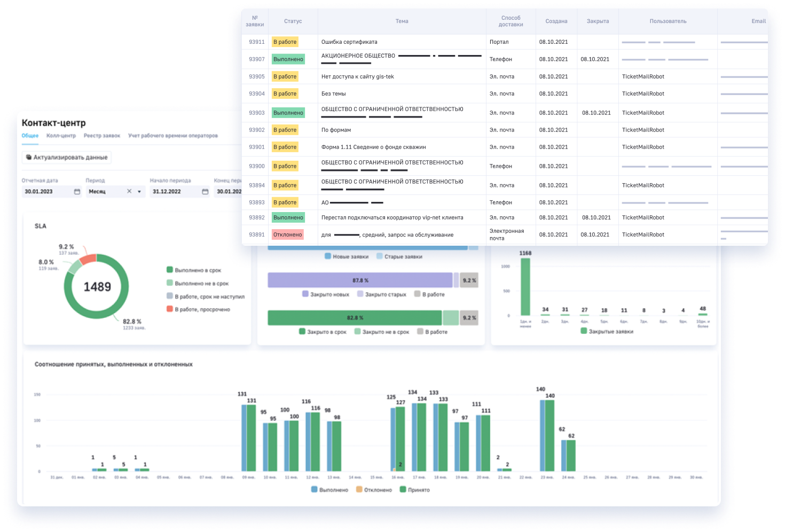Image resolution: width=785 pixels, height=532 pixels.
Task: Click the refresh icon beside Актуализировать данные
Action: (29, 157)
